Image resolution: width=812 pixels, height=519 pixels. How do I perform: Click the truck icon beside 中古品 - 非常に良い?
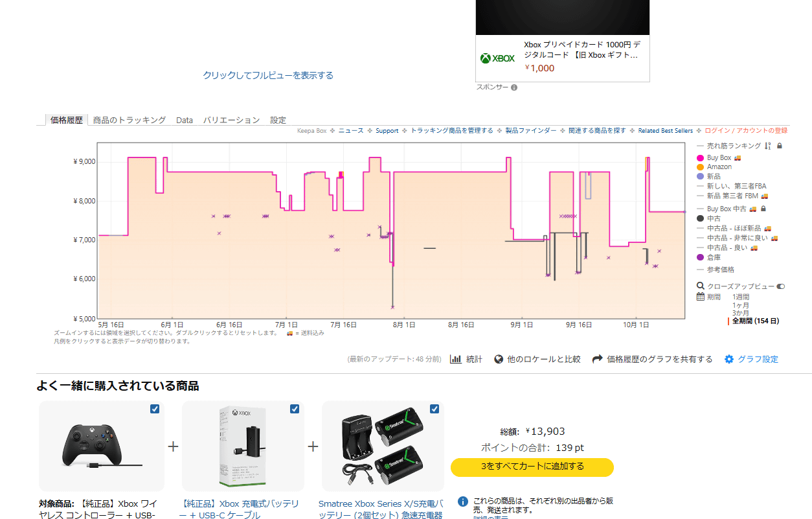[x=774, y=238]
